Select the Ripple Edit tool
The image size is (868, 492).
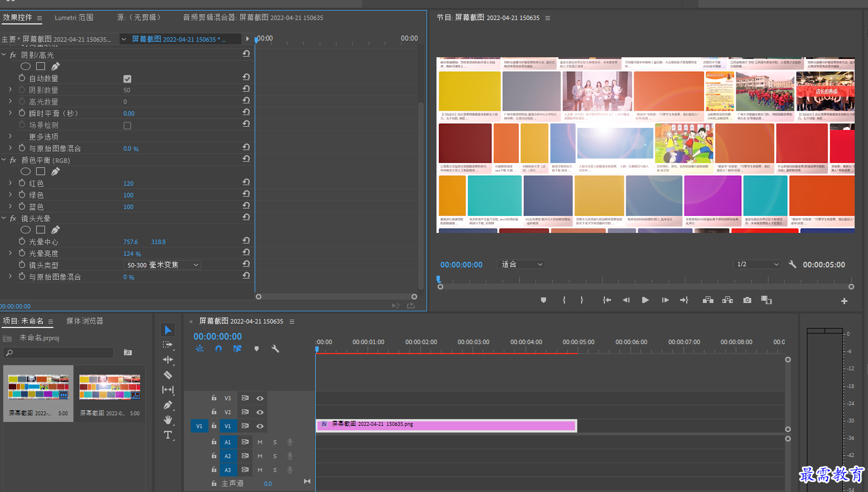[168, 360]
